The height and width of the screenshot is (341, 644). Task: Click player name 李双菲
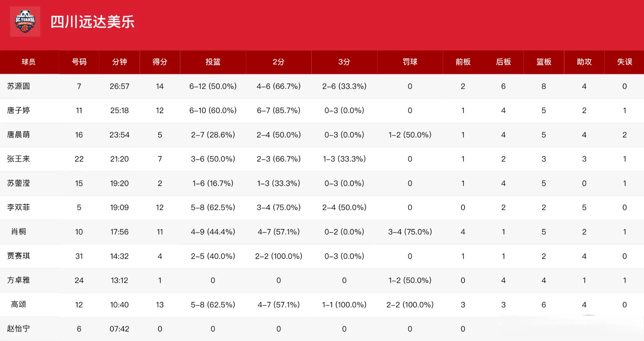pyautogui.click(x=19, y=207)
